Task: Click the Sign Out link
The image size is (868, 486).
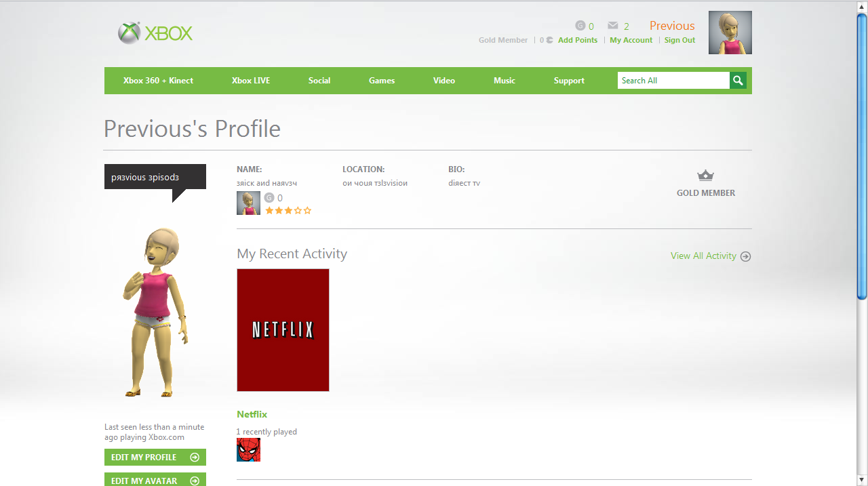Action: pyautogui.click(x=679, y=40)
